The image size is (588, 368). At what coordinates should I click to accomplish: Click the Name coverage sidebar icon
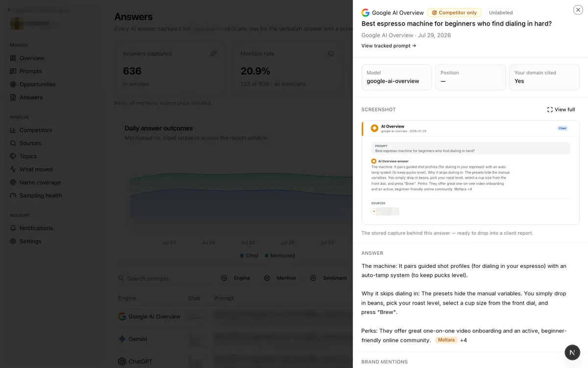13,183
